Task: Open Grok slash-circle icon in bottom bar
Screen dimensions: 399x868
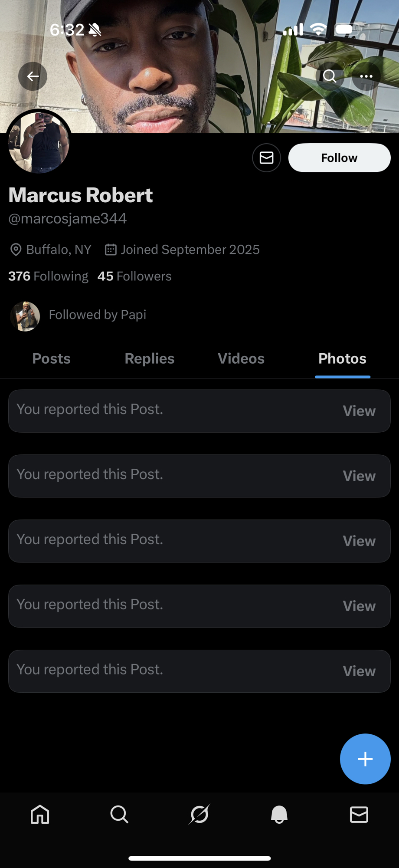Action: click(x=199, y=815)
